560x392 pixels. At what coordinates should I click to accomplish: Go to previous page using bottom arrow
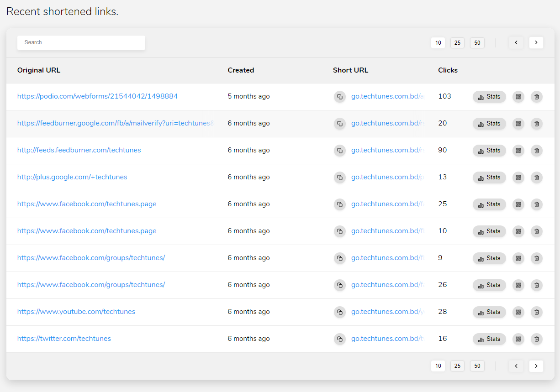[516, 366]
